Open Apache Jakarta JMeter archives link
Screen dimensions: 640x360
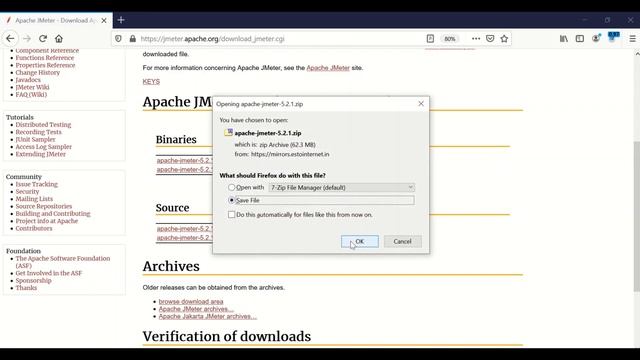pyautogui.click(x=208, y=316)
